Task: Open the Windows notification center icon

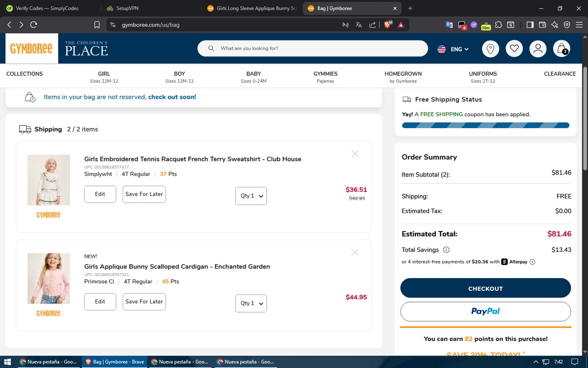Action: point(575,362)
